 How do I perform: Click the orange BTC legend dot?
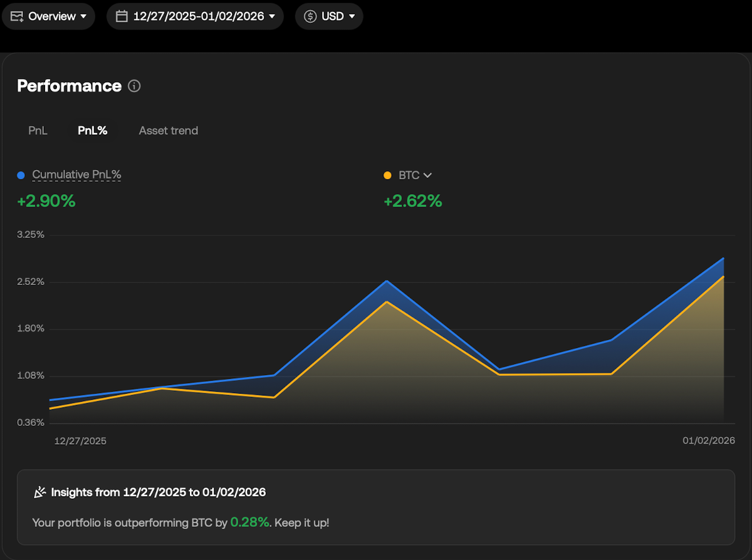click(x=387, y=175)
